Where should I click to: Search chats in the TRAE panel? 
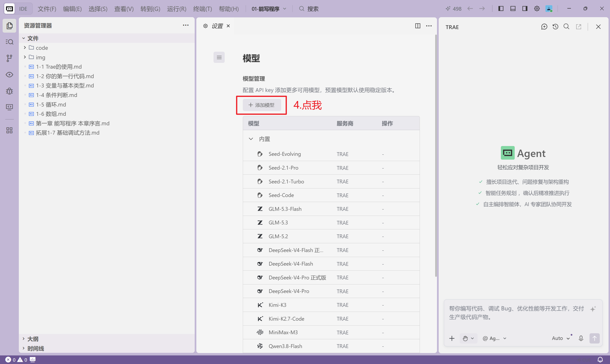566,27
